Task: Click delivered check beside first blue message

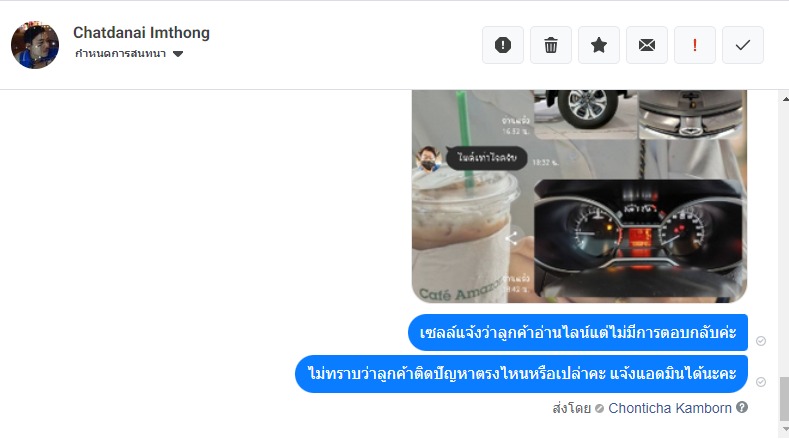Action: [761, 341]
